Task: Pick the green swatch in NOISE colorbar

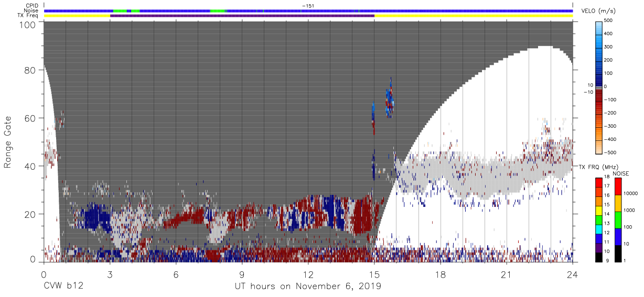Action: pos(618,220)
